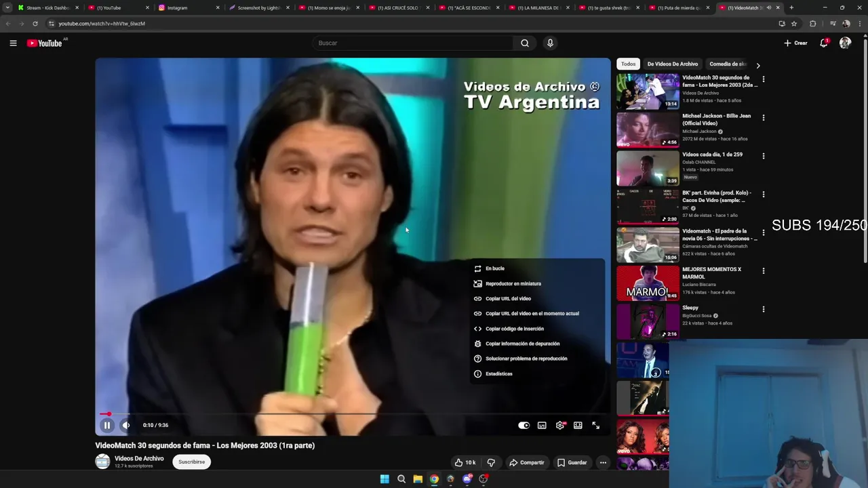The width and height of the screenshot is (868, 488).
Task: Open 'VideoMatch 30 segundos de fama 2da' thumbnail
Action: 648,91
